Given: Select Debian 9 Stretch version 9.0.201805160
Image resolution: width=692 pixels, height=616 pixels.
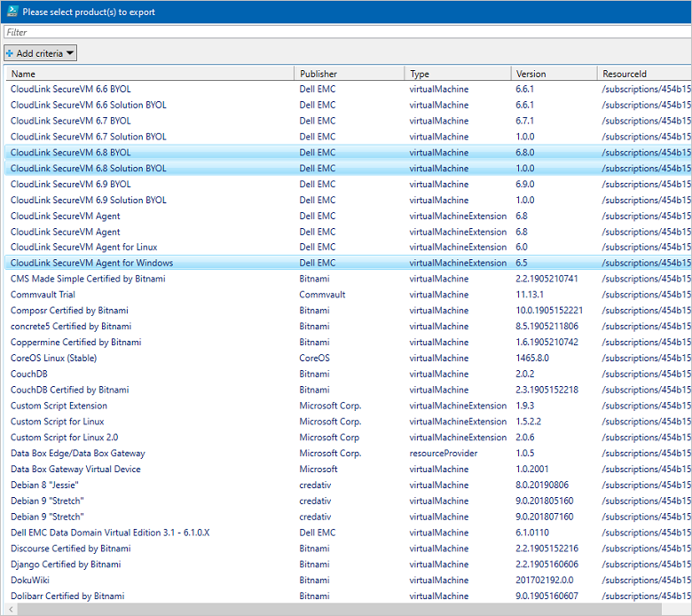Looking at the screenshot, I should pos(348,501).
